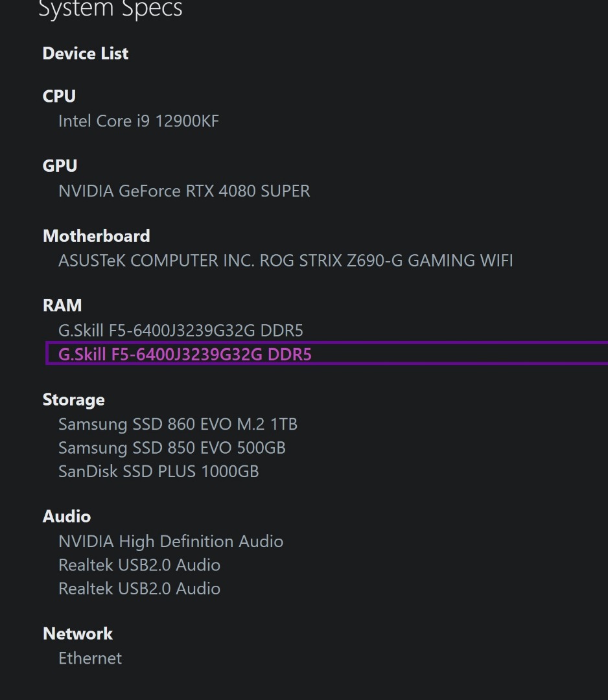Expand the CPU section header
The image size is (608, 700).
(58, 96)
